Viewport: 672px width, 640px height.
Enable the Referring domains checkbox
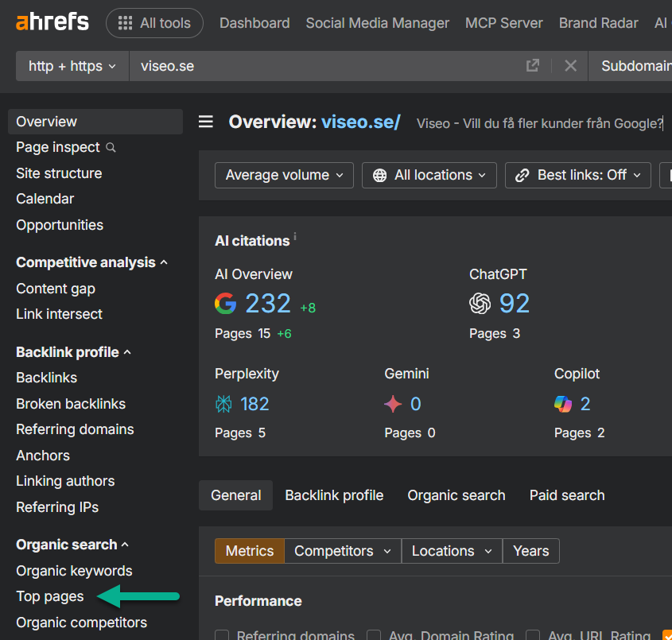pos(223,635)
